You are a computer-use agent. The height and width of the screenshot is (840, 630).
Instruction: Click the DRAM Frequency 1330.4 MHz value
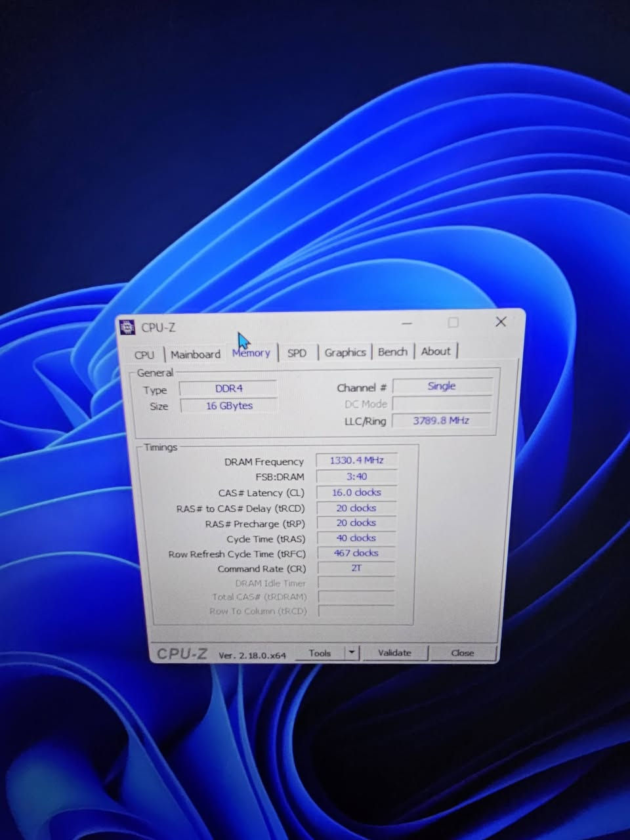coord(356,461)
